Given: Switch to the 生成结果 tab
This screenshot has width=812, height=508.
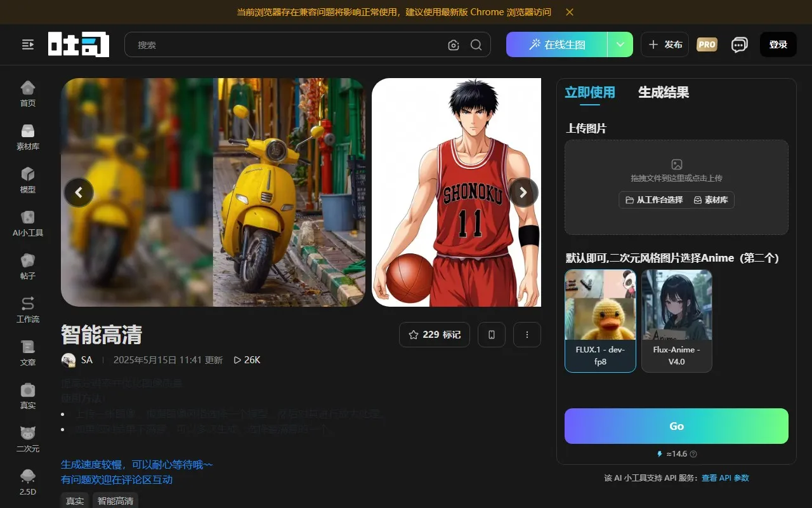Looking at the screenshot, I should 663,92.
